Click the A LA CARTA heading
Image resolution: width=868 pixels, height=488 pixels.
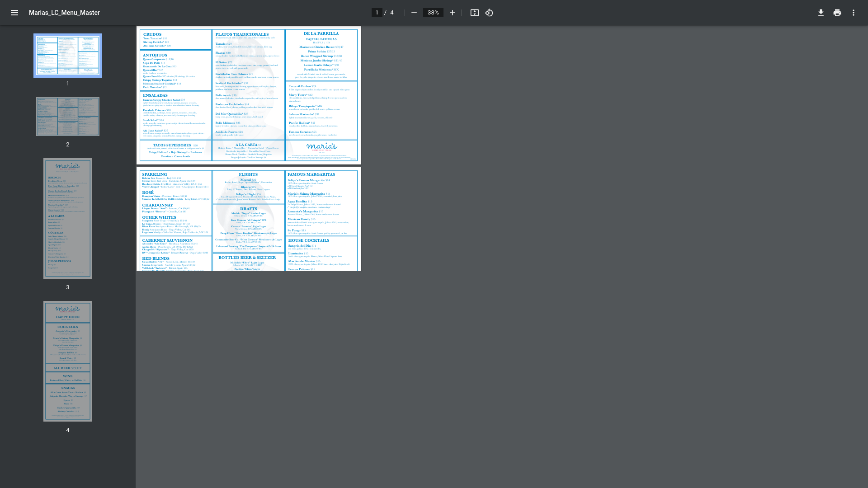[x=246, y=145]
